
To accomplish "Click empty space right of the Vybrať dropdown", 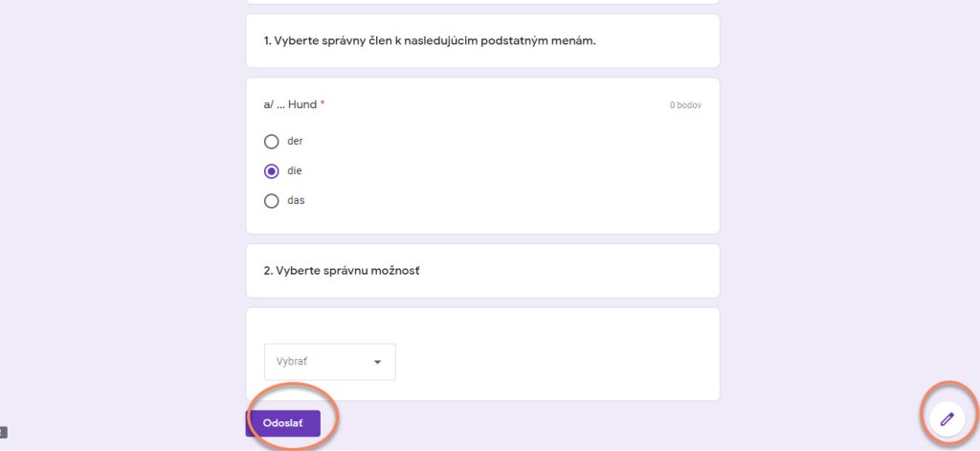I will [555, 362].
